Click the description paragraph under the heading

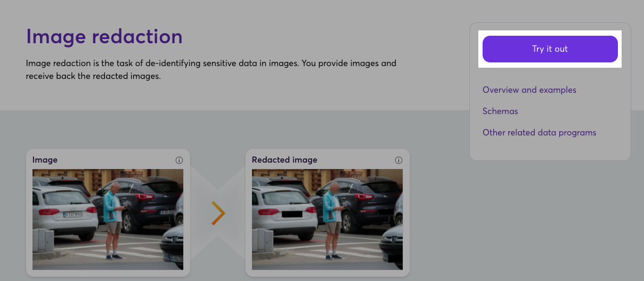tap(211, 70)
